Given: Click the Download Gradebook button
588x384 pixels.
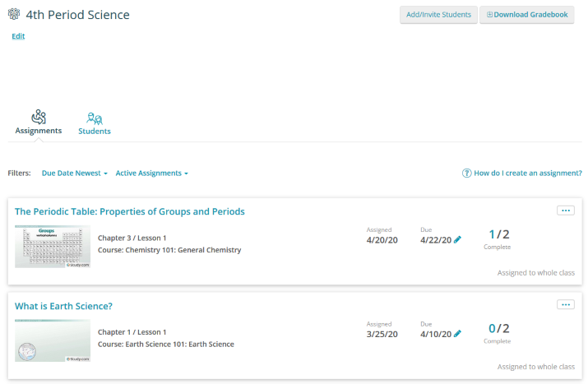Looking at the screenshot, I should click(526, 15).
